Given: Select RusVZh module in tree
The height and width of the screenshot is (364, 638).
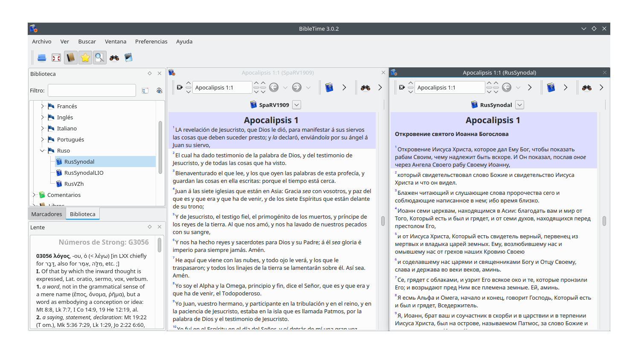Looking at the screenshot, I should (74, 184).
